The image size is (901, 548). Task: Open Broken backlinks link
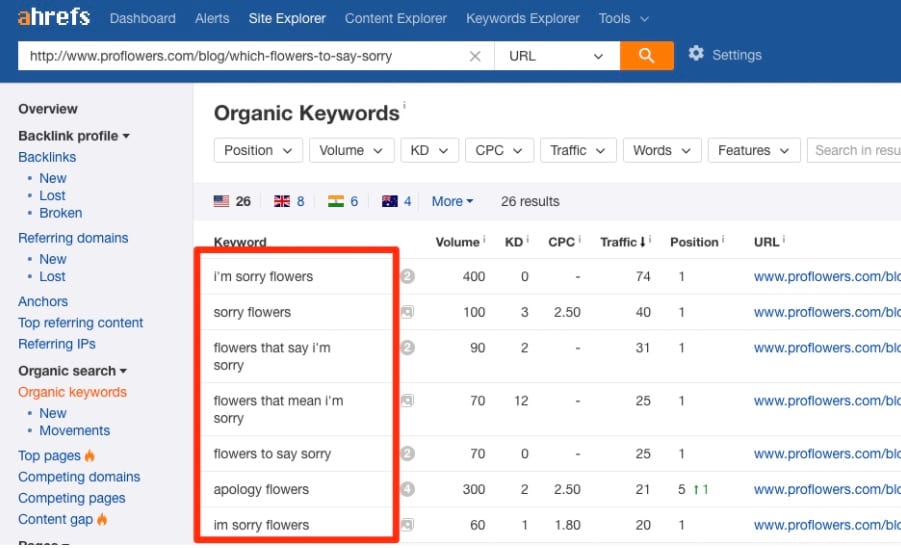point(60,213)
